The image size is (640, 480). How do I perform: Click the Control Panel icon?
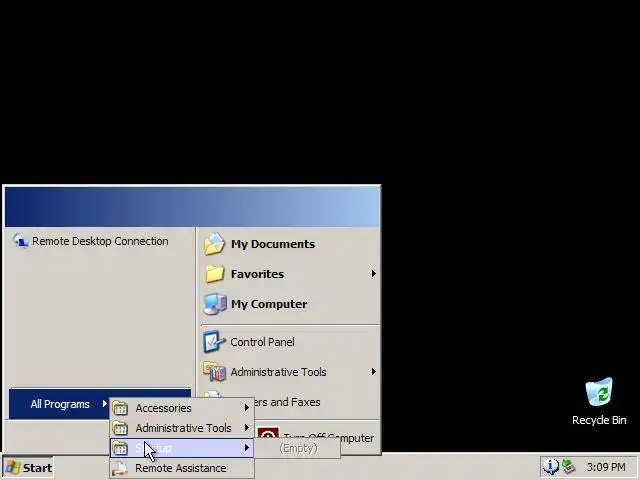pos(214,342)
